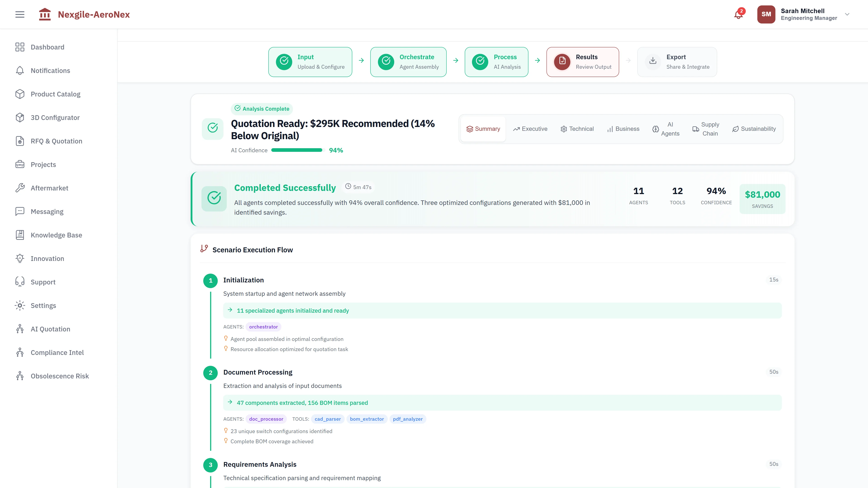This screenshot has width=868, height=488.
Task: Select the Results Review Output stage
Action: point(582,62)
